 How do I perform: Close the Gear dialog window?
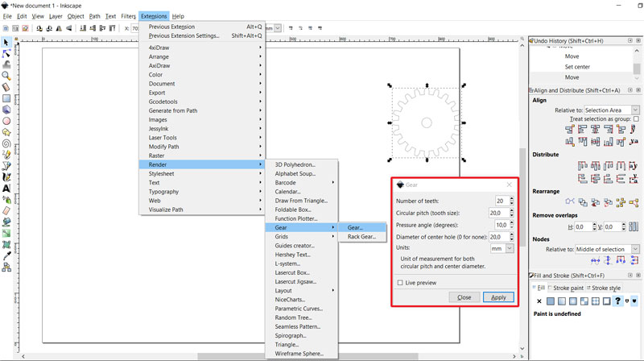coord(510,185)
